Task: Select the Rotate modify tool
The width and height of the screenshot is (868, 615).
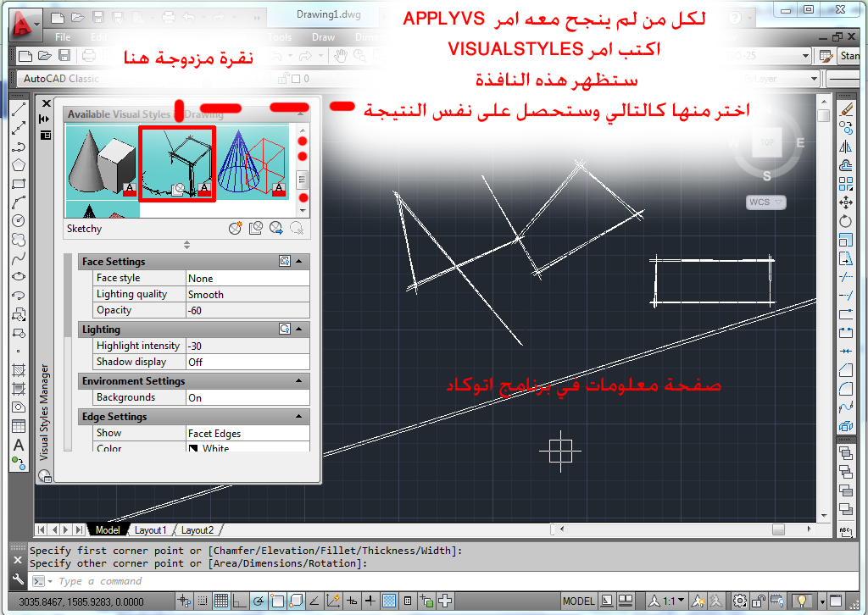Action: [x=846, y=221]
